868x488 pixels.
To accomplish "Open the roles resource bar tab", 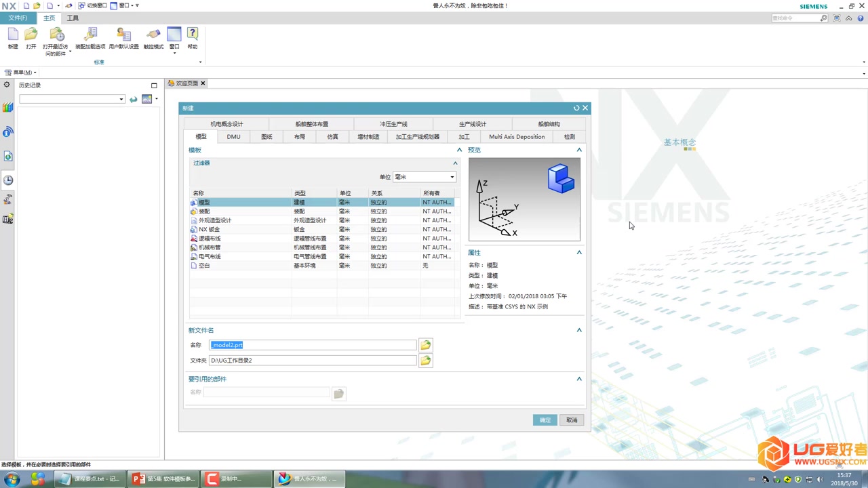I will point(8,219).
